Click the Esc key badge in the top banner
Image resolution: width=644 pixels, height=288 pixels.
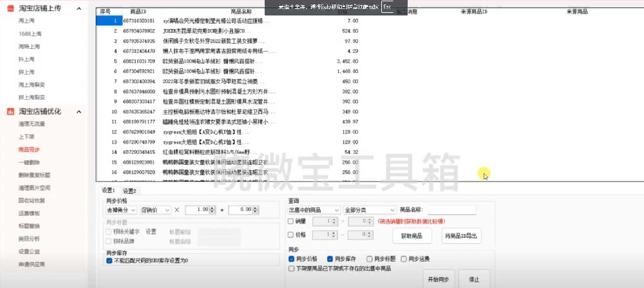pyautogui.click(x=387, y=7)
